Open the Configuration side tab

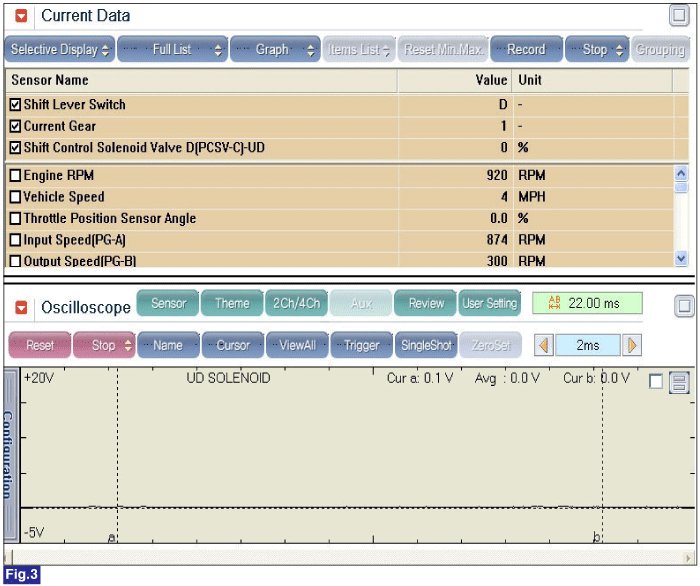tap(11, 453)
